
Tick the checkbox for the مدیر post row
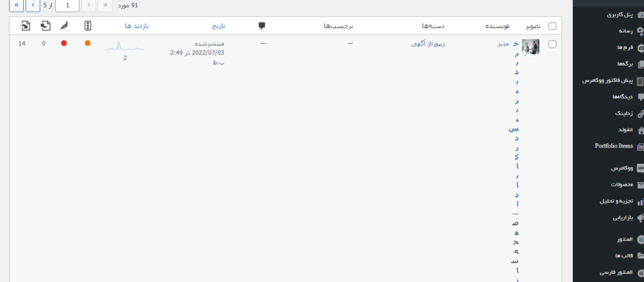553,44
